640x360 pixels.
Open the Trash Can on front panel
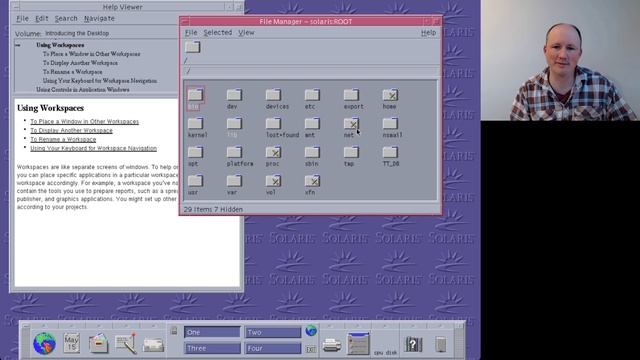(x=440, y=344)
